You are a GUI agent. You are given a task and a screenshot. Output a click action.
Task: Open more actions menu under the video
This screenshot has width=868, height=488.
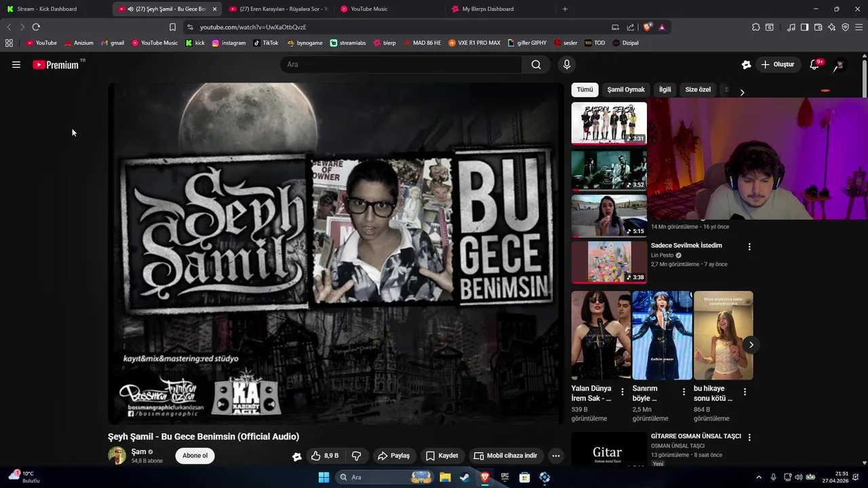tap(555, 455)
